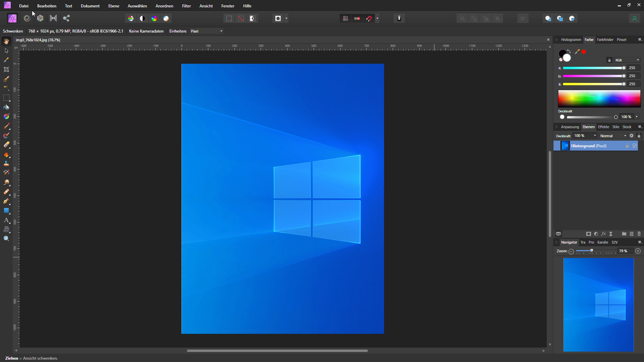
Task: Switch to the Histogramm tab
Action: point(571,40)
